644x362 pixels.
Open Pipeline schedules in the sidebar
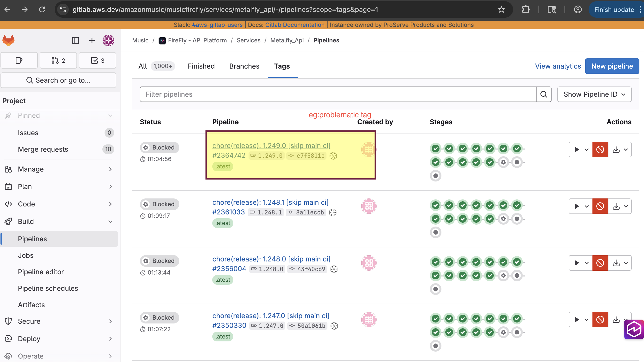(x=48, y=288)
